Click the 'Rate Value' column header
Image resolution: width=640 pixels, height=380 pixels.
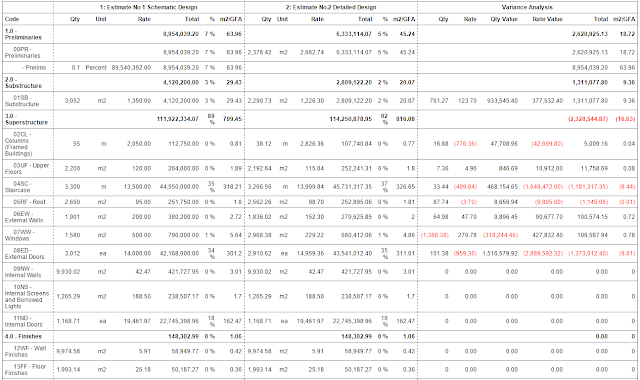pyautogui.click(x=547, y=19)
